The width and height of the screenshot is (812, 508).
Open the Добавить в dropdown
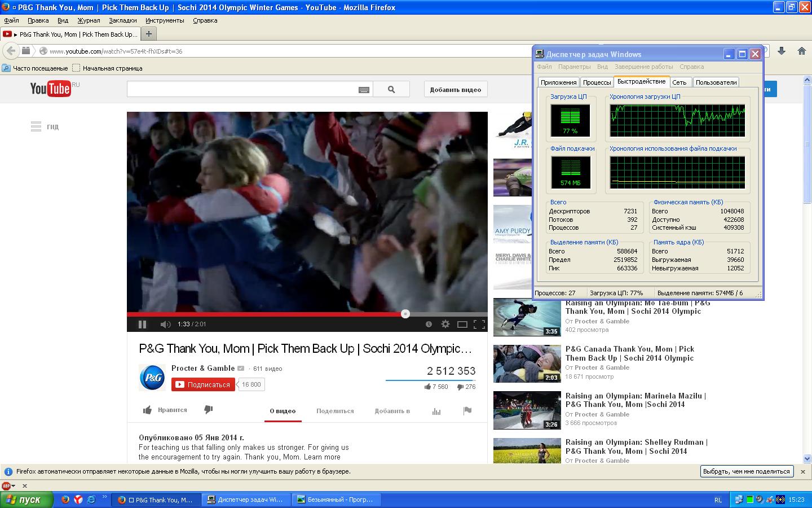click(392, 411)
